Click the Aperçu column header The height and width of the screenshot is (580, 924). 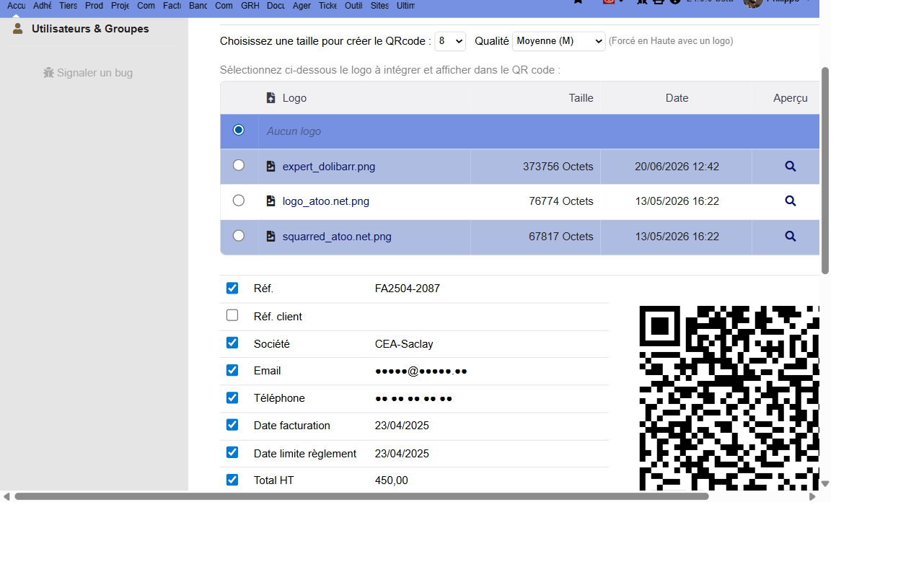791,98
